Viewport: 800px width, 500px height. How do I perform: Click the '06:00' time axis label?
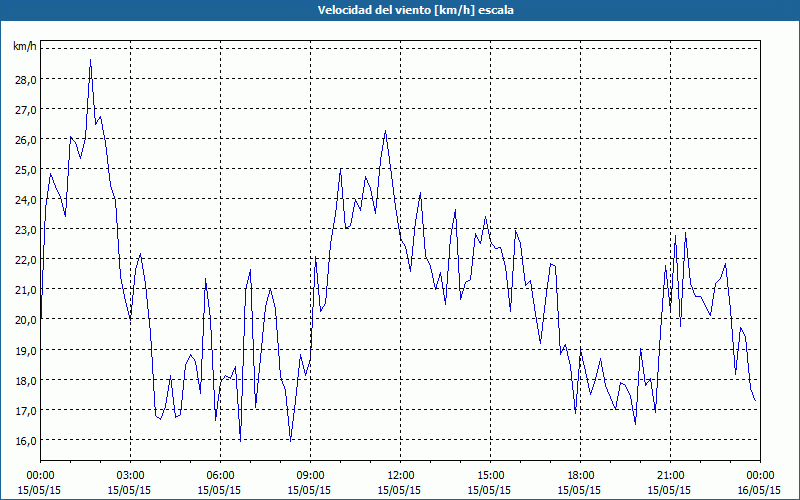(x=220, y=476)
